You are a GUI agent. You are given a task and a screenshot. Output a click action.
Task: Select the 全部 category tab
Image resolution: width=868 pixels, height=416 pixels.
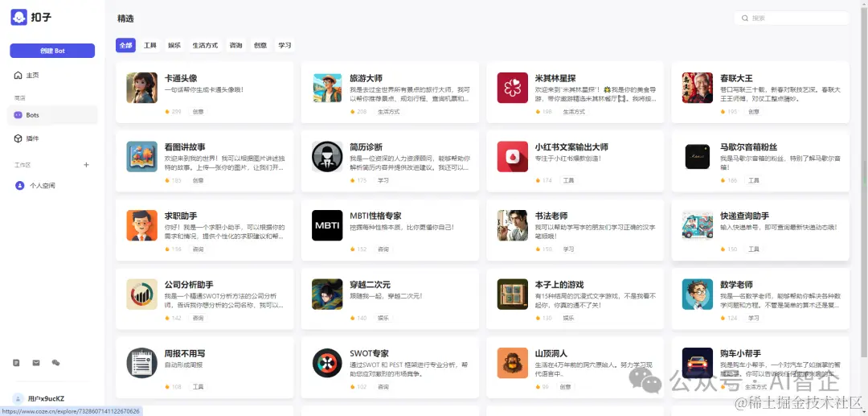[x=125, y=45]
